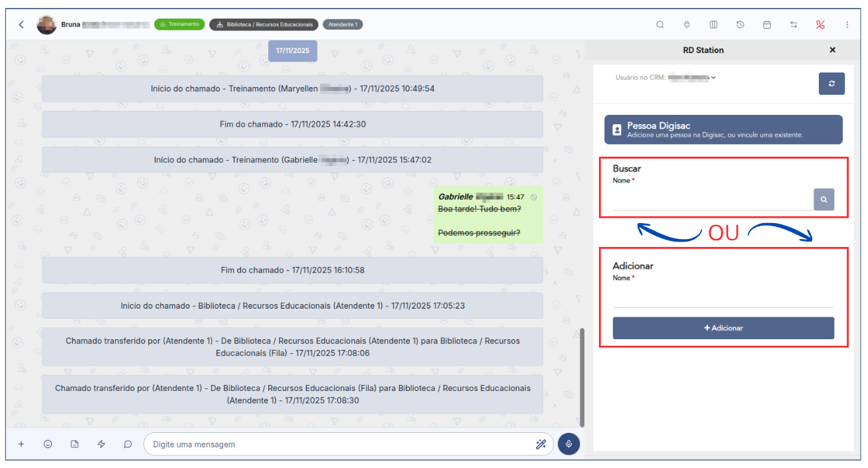Click the columns layout icon in header
This screenshot has width=868, height=468.
(713, 25)
